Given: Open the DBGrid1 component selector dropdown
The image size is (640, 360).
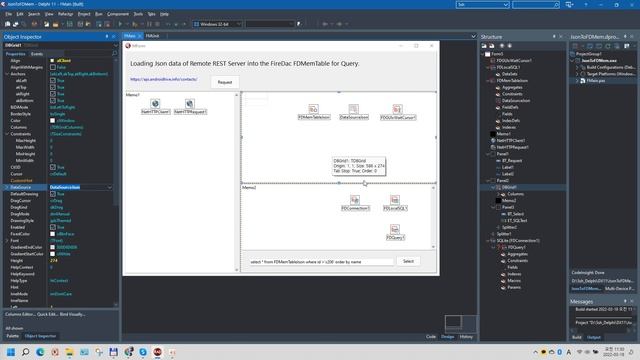Looking at the screenshot, I should (115, 45).
